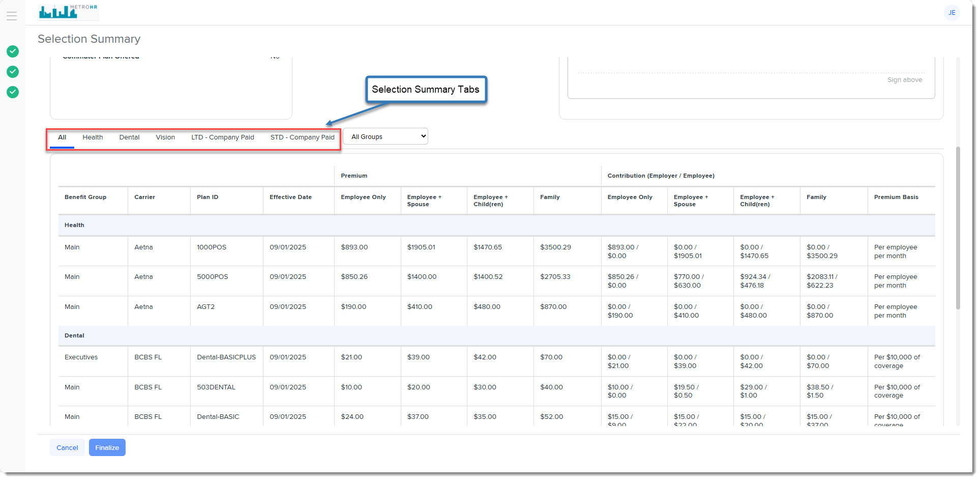Open the LTD - Company Paid tab
This screenshot has width=980, height=480.
[222, 137]
